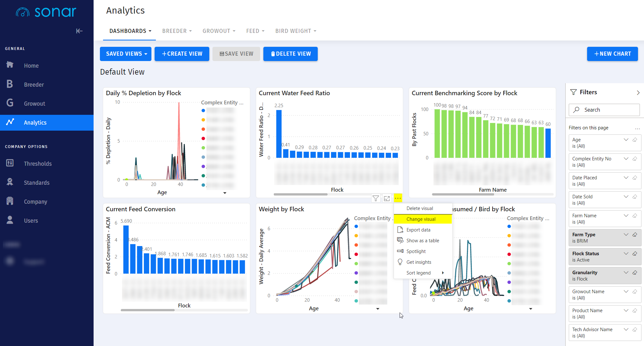Screen dimensions: 644x346
Task: Click the Company building icon in the sidebar
Action: [10, 201]
